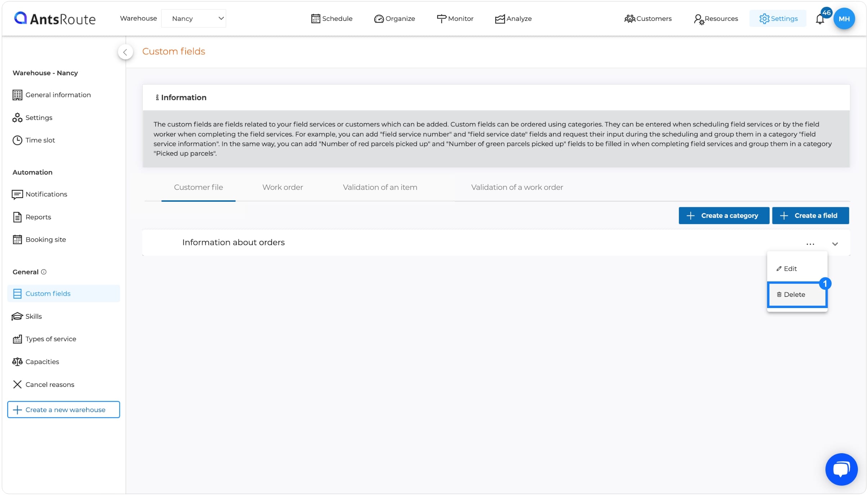Click the Create a category button
This screenshot has height=495, width=868.
coord(724,215)
